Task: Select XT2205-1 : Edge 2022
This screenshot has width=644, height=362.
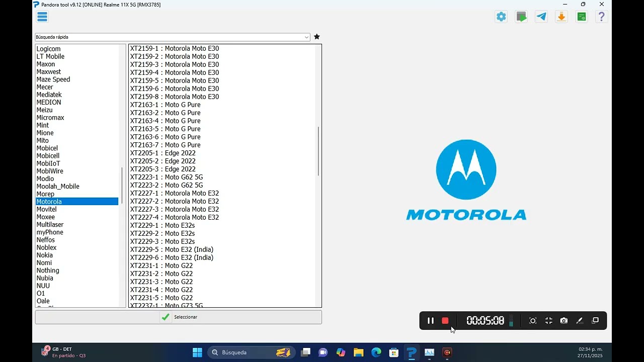Action: tap(163, 153)
